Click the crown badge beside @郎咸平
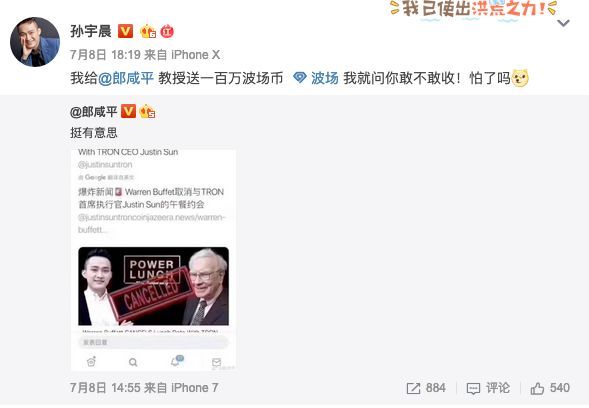Viewport: 589px width, 408px height. click(x=147, y=112)
